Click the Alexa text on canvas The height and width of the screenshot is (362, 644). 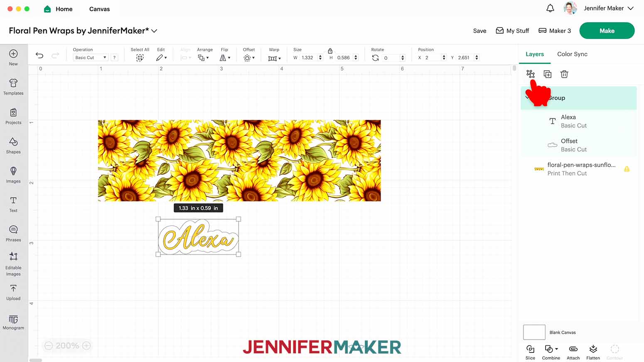(198, 237)
